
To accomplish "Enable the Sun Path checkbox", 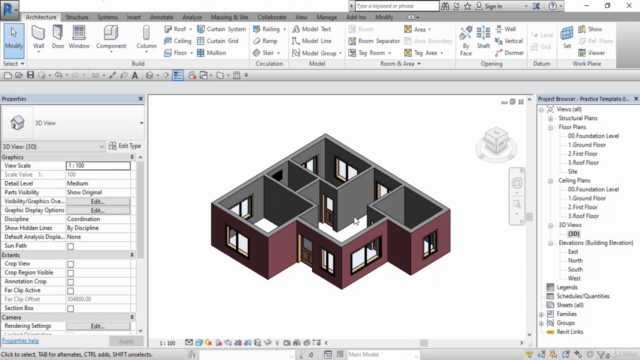I will [x=71, y=246].
